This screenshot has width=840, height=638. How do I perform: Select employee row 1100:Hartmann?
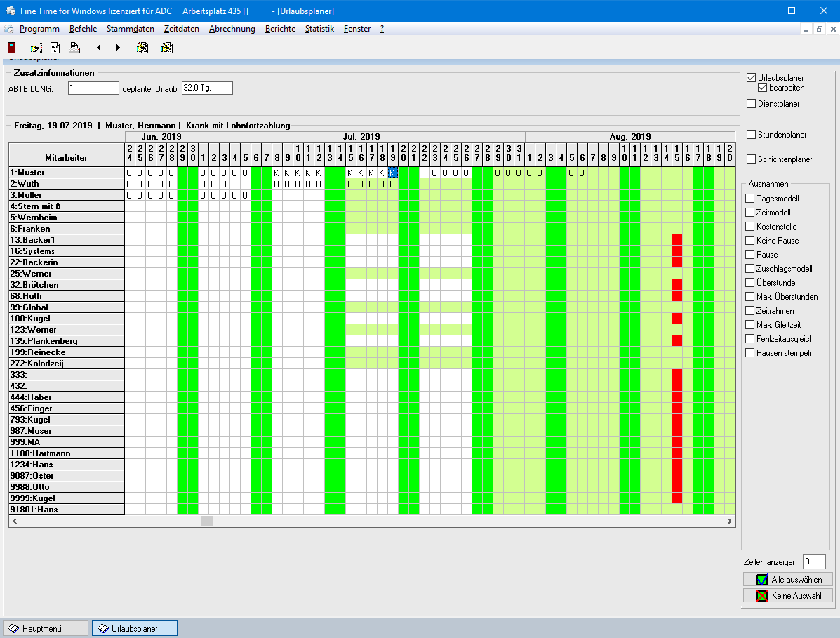[x=67, y=453]
